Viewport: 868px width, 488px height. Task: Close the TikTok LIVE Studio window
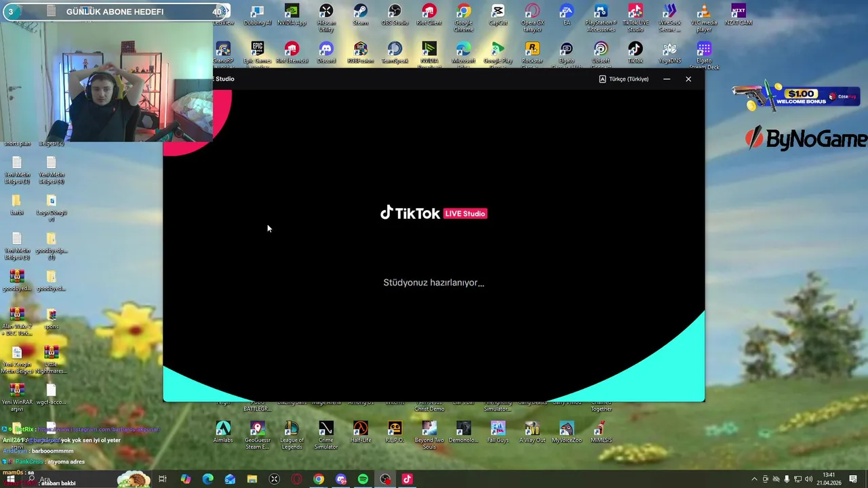pyautogui.click(x=688, y=79)
